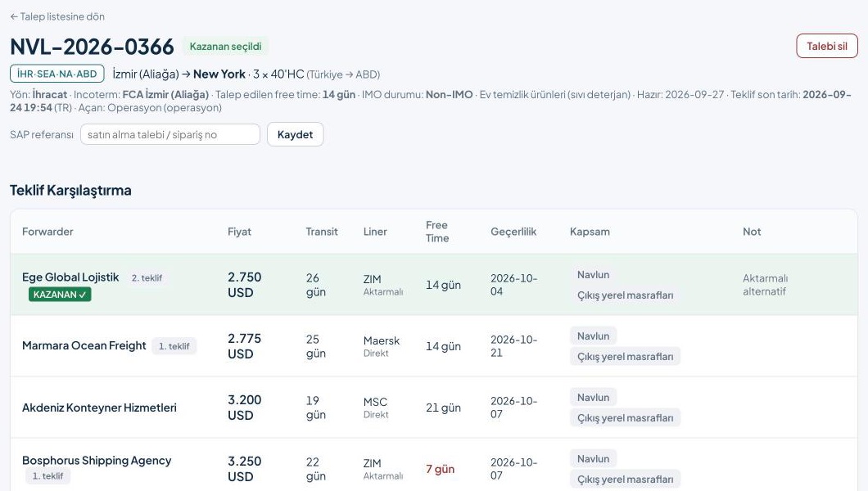Go back via Talep listesine dön link
This screenshot has height=491, width=868.
pos(57,16)
